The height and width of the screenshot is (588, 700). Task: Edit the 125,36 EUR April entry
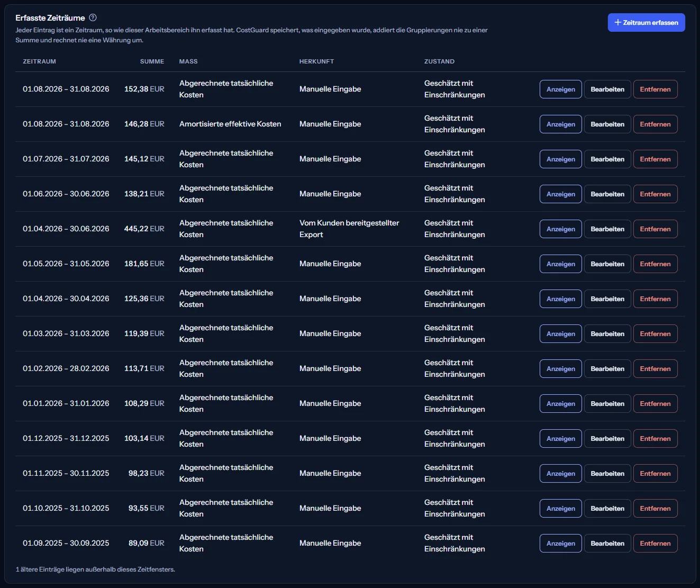(607, 299)
